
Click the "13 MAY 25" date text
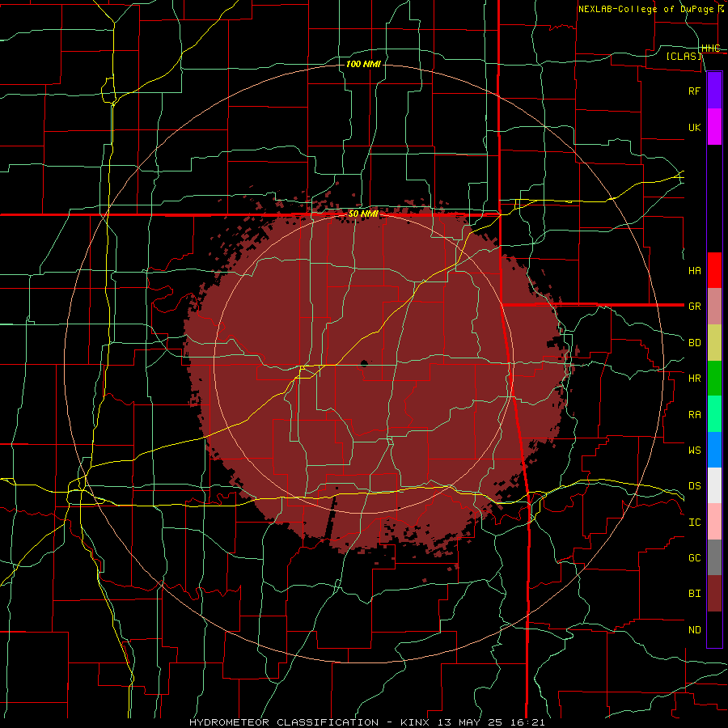[472, 722]
